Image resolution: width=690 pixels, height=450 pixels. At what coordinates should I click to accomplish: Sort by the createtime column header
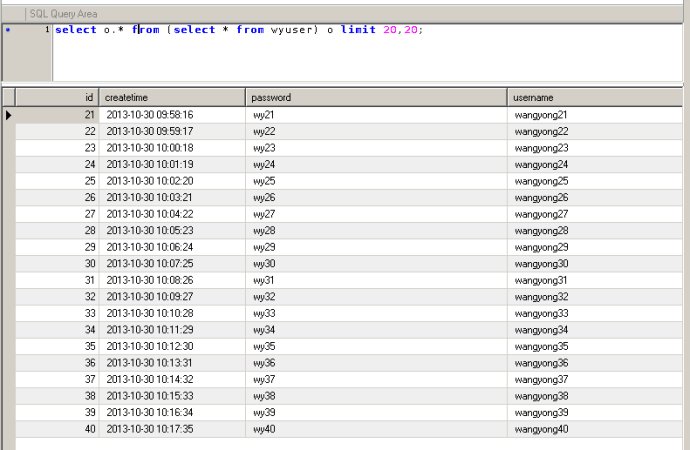pos(172,97)
